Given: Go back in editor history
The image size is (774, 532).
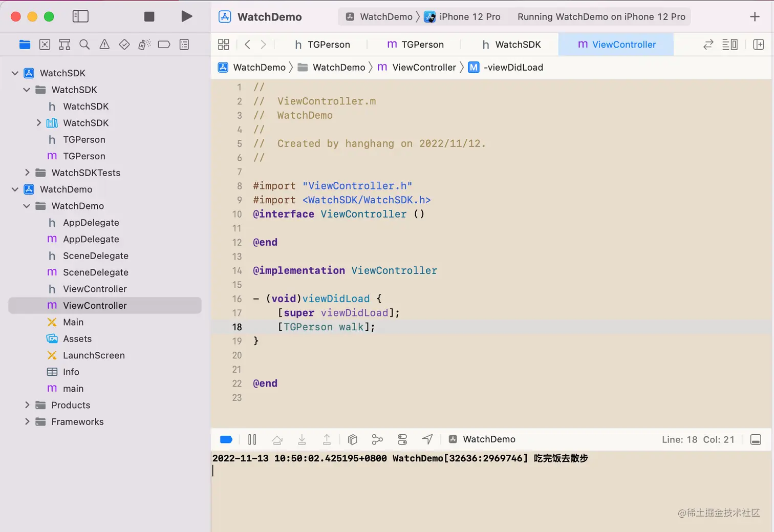Looking at the screenshot, I should pyautogui.click(x=248, y=45).
